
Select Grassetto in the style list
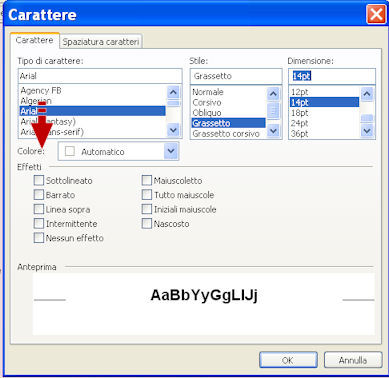pos(229,123)
